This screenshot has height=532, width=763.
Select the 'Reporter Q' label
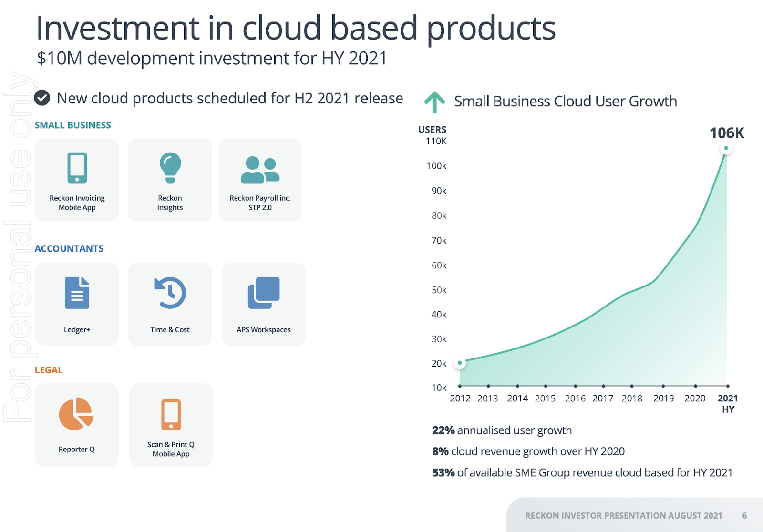[x=76, y=449]
